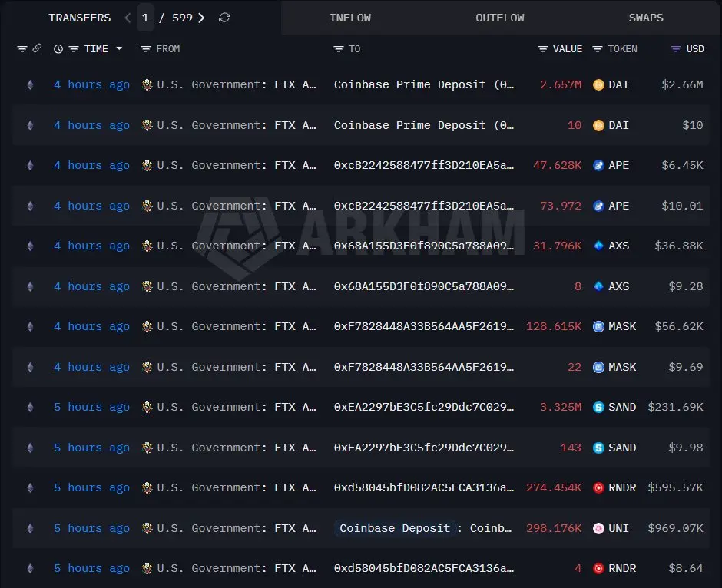The width and height of the screenshot is (722, 588).
Task: Click the AXS token icon in the 31.796K row
Action: (598, 246)
